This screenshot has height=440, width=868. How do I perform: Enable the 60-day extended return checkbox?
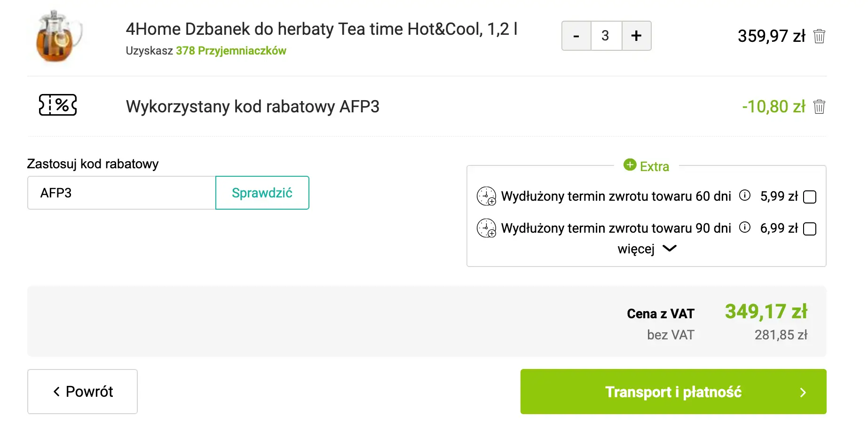click(810, 196)
